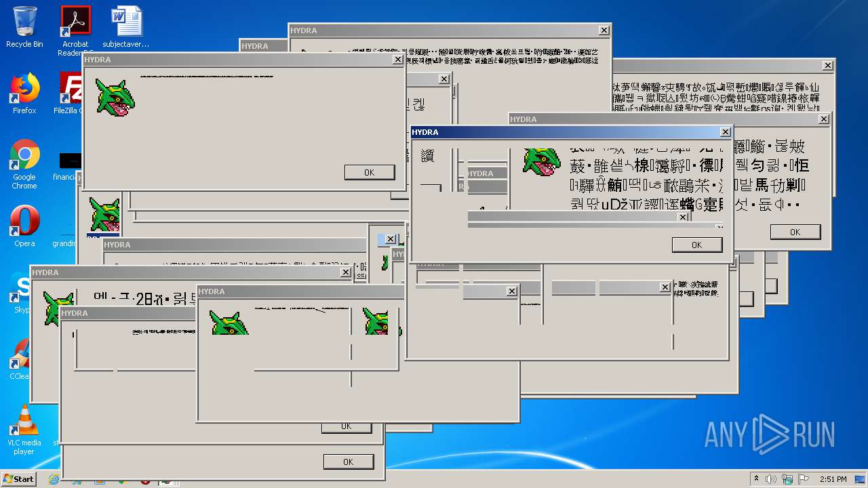Image resolution: width=868 pixels, height=488 pixels.
Task: Open the network tray icon
Action: pyautogui.click(x=787, y=479)
